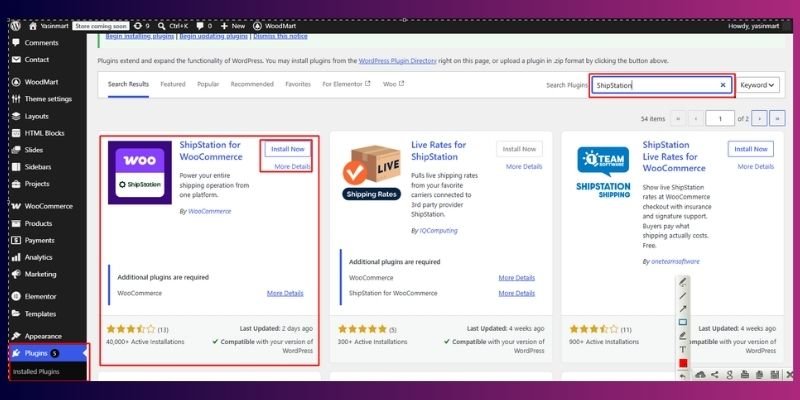
Task: Switch to the Featured tab
Action: pos(173,84)
